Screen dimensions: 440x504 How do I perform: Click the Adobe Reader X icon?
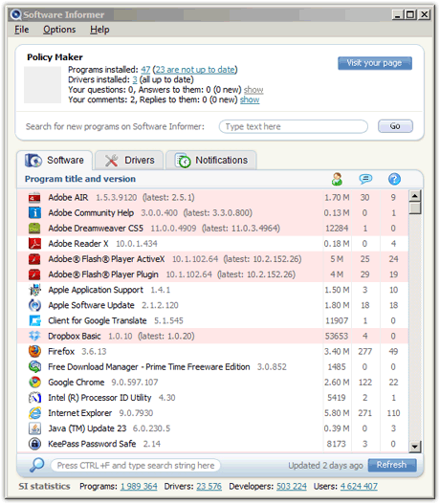[34, 244]
